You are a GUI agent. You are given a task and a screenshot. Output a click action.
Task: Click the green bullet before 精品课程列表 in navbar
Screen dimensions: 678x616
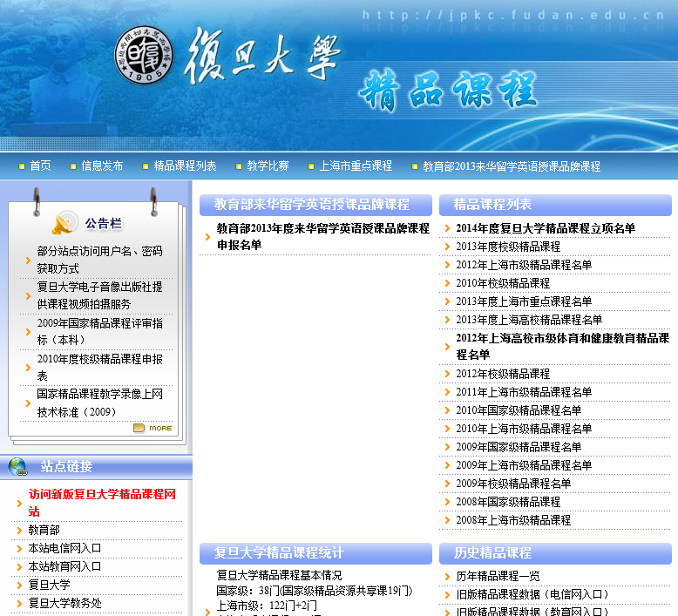tap(146, 166)
